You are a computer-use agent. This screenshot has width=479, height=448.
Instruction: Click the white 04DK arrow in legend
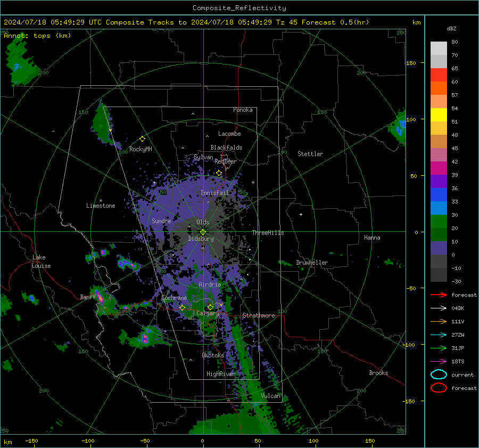coord(439,308)
